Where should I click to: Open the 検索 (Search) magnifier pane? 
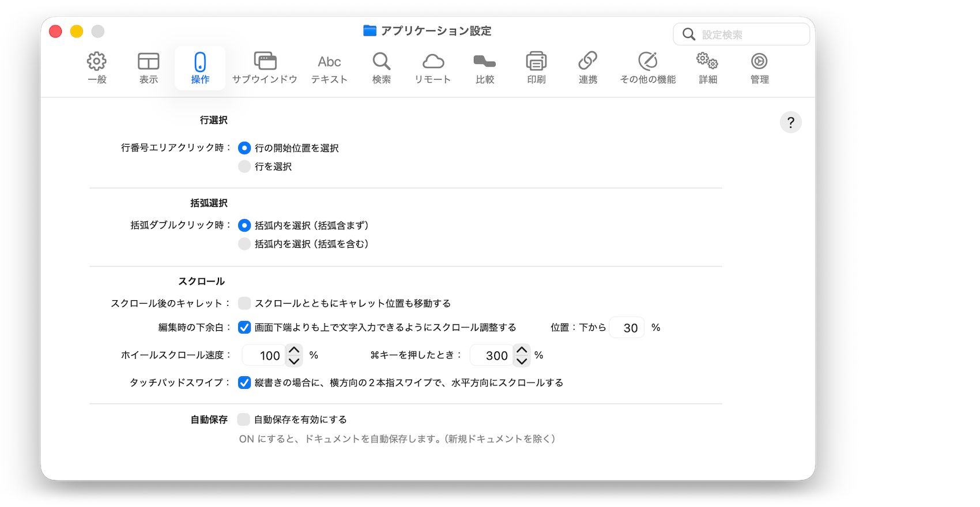(381, 68)
